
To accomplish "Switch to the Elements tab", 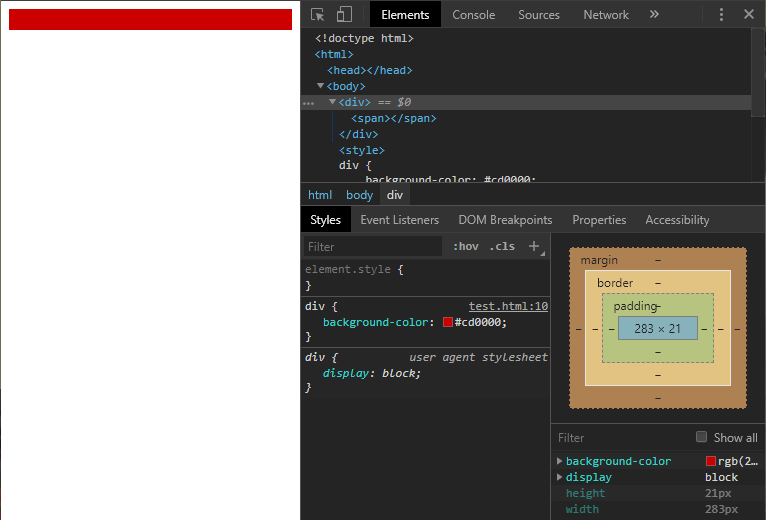I will 405,15.
